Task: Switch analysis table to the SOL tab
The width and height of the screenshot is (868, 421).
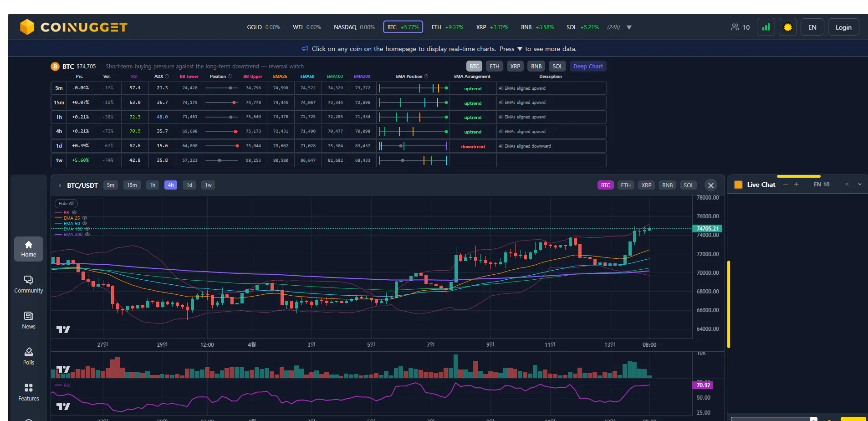Action: click(557, 66)
